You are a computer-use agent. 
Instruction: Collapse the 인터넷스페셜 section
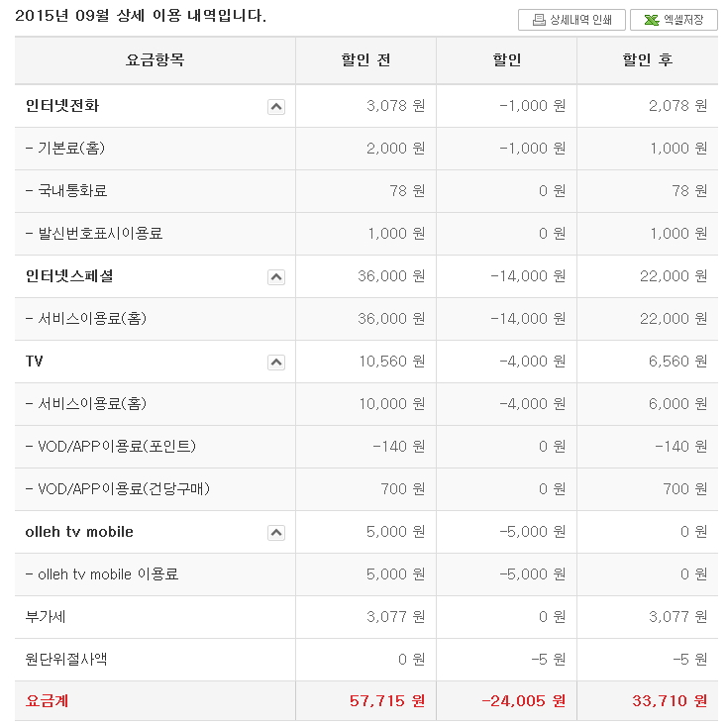click(276, 277)
